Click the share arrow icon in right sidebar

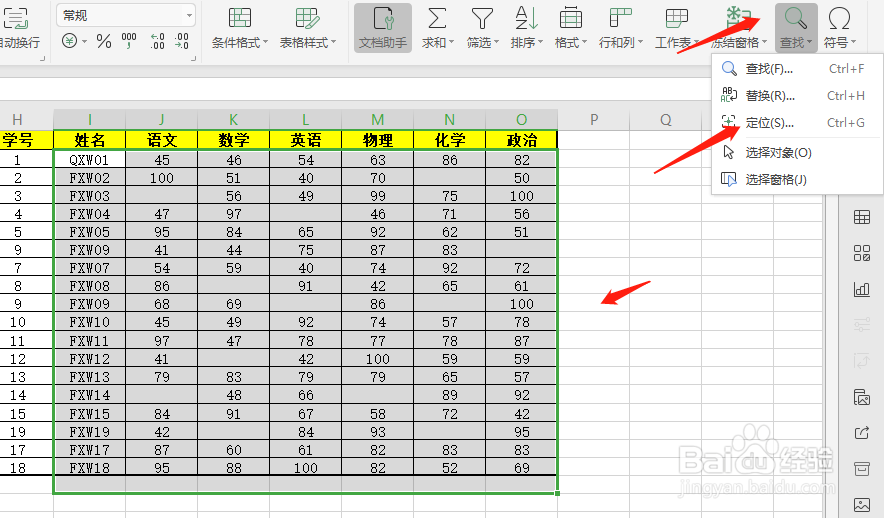[x=861, y=433]
